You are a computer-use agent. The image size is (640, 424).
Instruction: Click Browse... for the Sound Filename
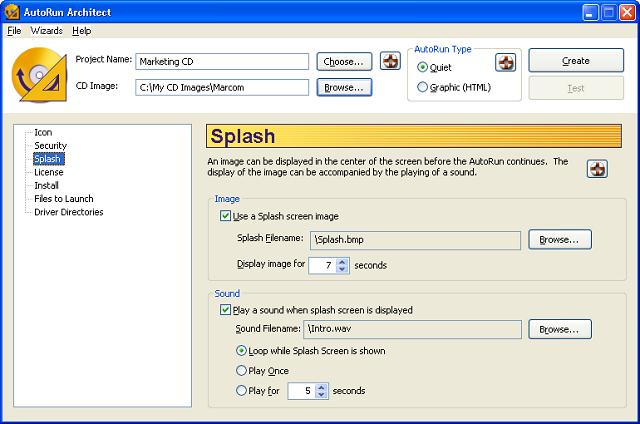[x=560, y=329]
